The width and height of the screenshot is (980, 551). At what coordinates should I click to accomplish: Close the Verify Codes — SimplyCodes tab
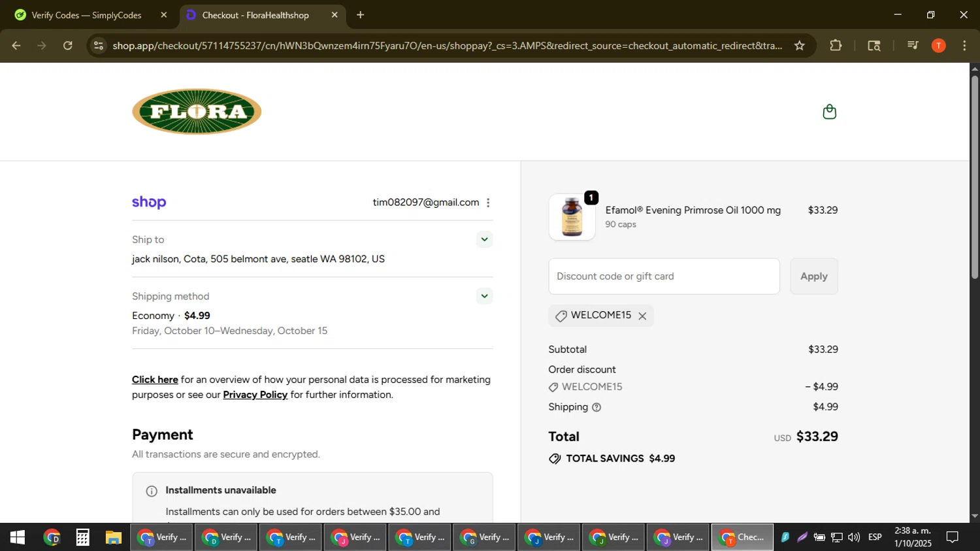coord(163,15)
